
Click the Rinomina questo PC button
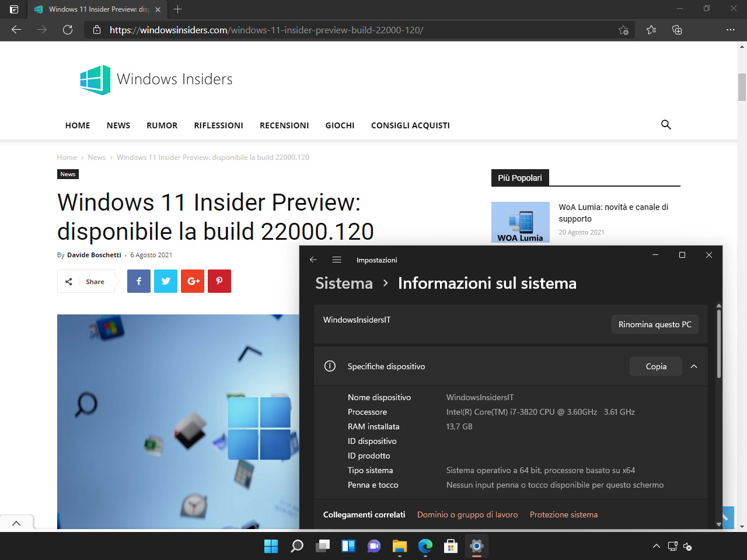pyautogui.click(x=655, y=324)
